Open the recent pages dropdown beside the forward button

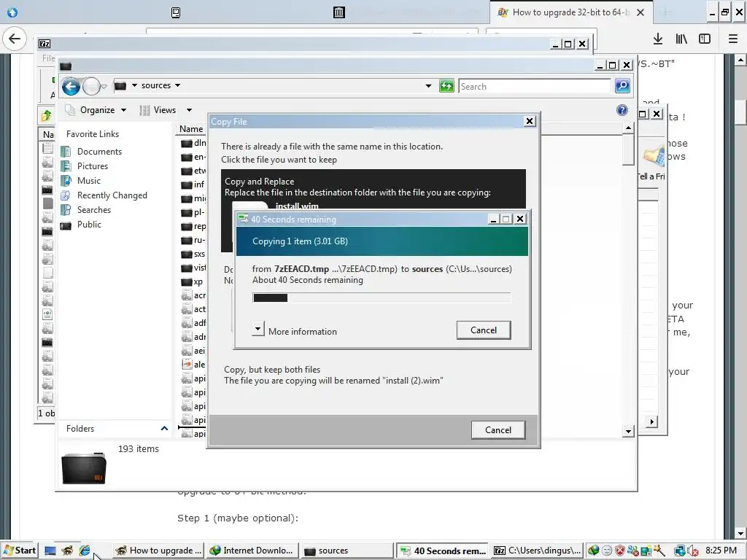pos(104,87)
